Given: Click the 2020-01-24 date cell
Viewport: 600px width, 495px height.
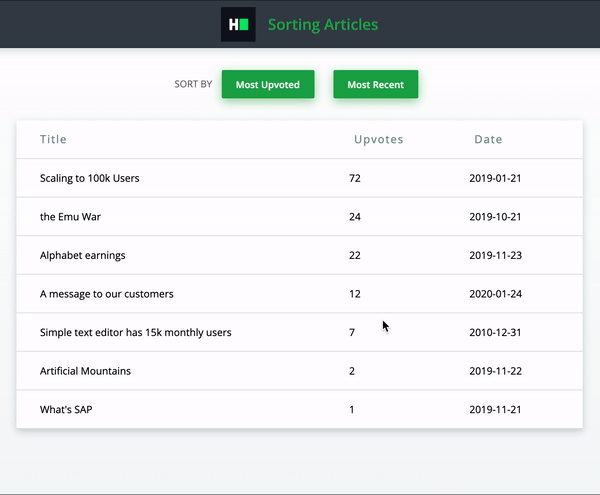Looking at the screenshot, I should click(x=496, y=294).
